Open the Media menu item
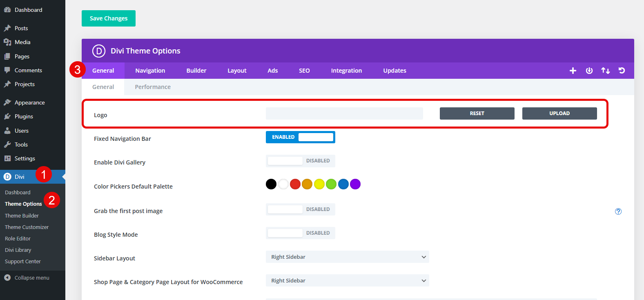Screen dimensions: 644x300 coord(33,42)
